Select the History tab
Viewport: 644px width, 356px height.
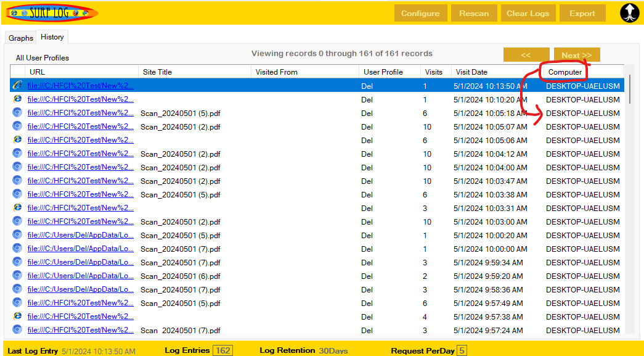52,36
